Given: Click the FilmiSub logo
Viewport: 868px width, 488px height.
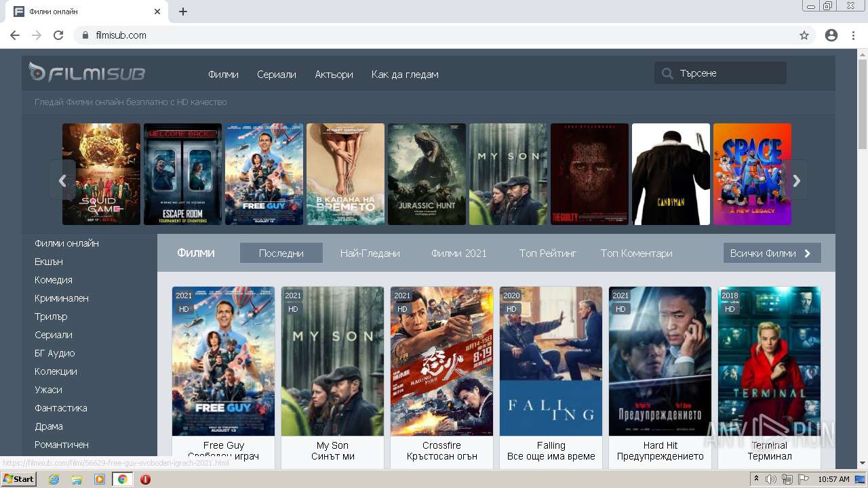Looking at the screenshot, I should (87, 73).
